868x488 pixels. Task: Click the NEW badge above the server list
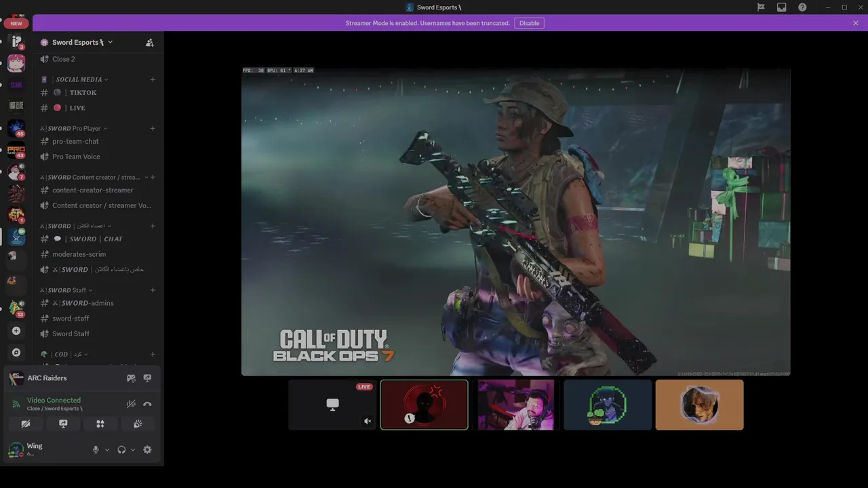(x=16, y=23)
